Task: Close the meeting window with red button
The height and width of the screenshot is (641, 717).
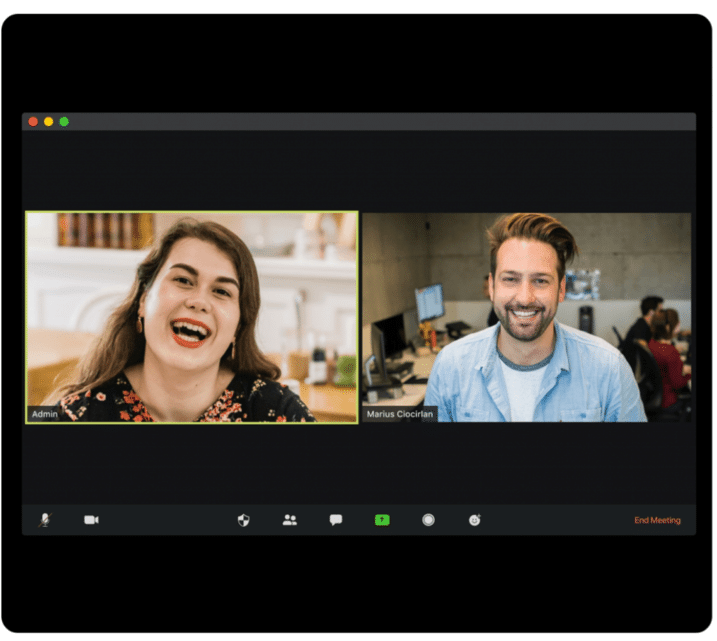Action: click(33, 122)
